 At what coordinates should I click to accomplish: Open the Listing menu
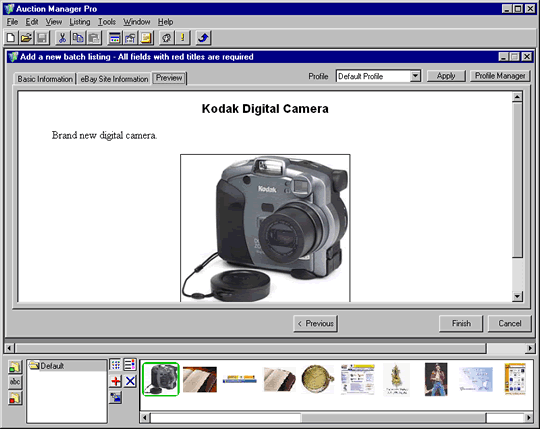(x=80, y=22)
